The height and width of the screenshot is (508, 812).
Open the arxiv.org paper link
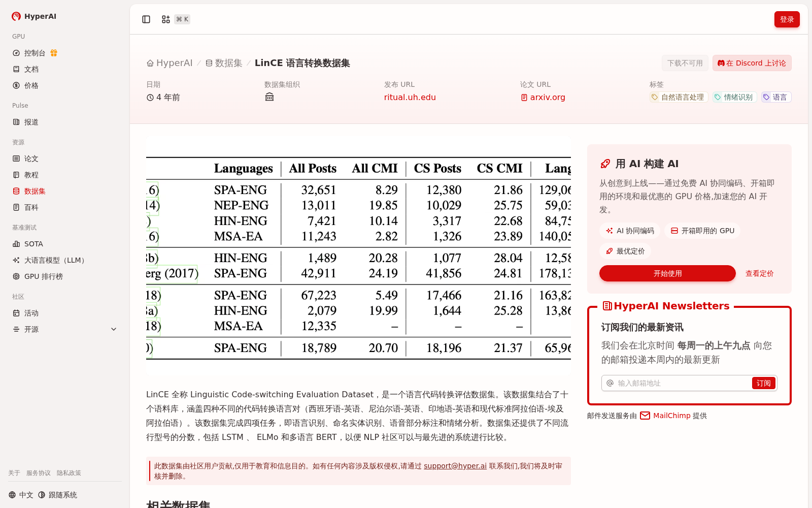point(543,97)
